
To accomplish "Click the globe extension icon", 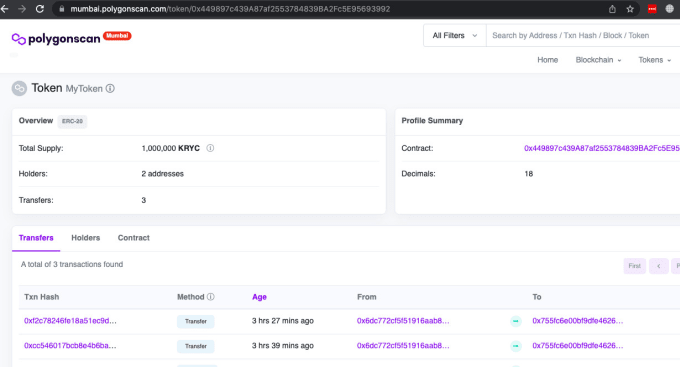I will [670, 9].
